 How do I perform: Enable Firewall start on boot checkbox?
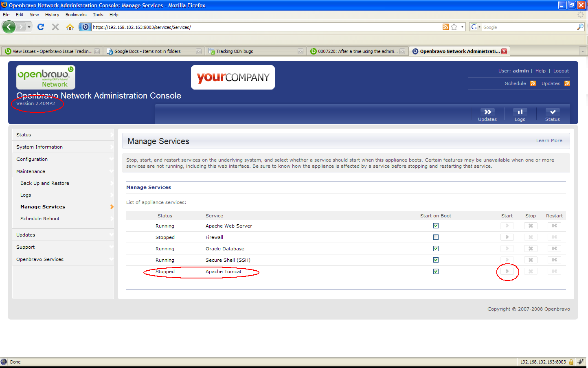pyautogui.click(x=436, y=237)
